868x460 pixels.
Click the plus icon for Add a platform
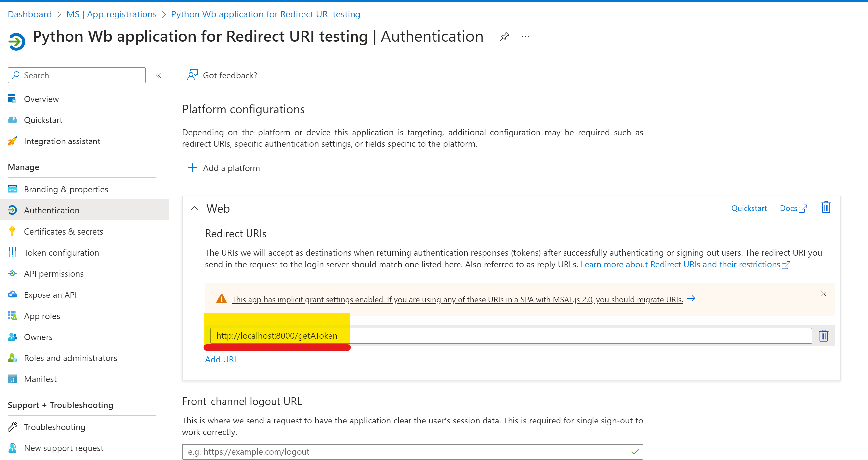coord(193,167)
